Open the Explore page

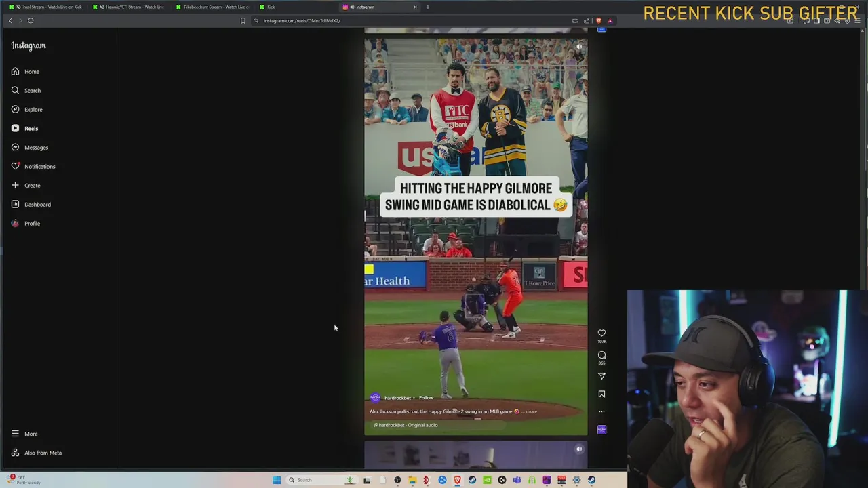26,109
